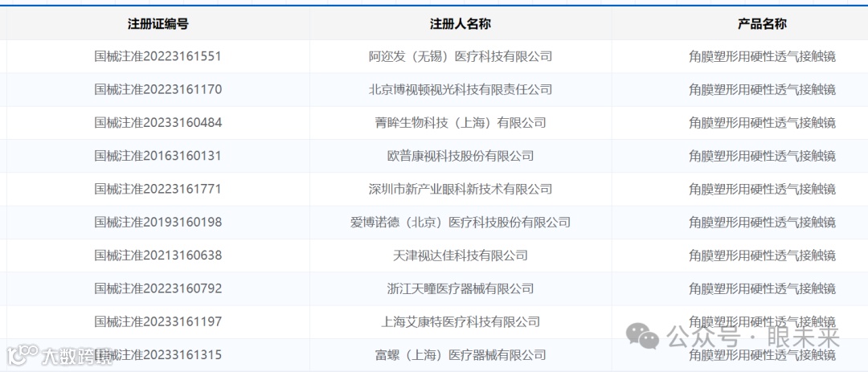Click registrant 阿迩发（无锡）医疗科技有限公司
868x372 pixels.
coord(460,56)
